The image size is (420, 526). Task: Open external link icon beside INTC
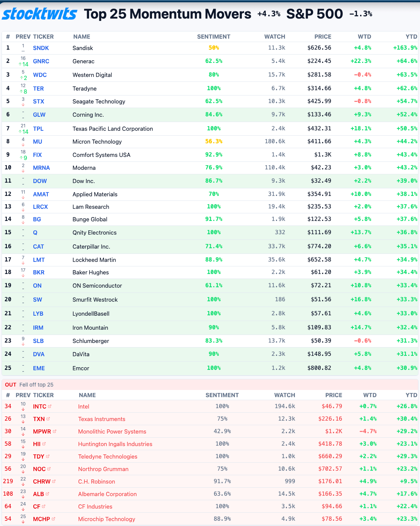50,407
